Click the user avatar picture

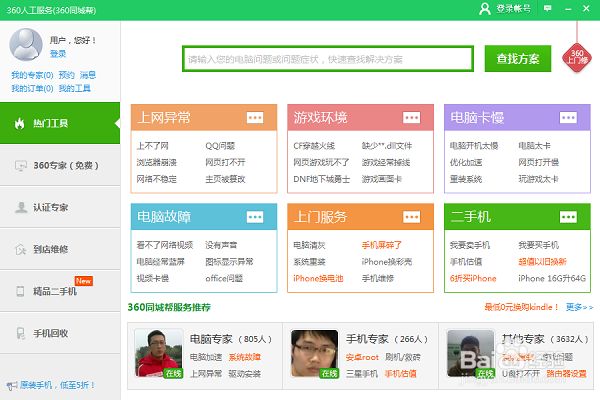pos(26,44)
